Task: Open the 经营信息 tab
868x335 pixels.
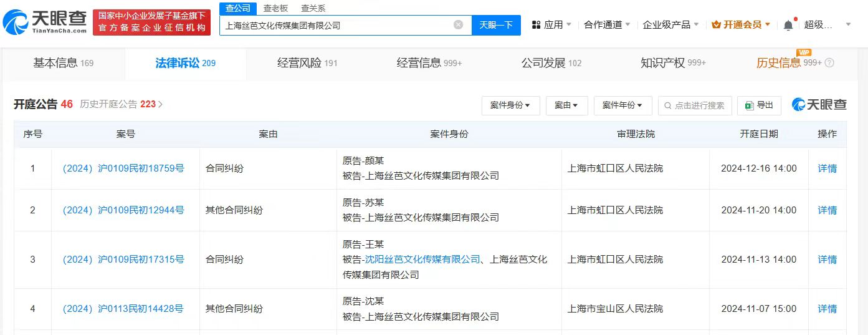Action: click(x=429, y=63)
